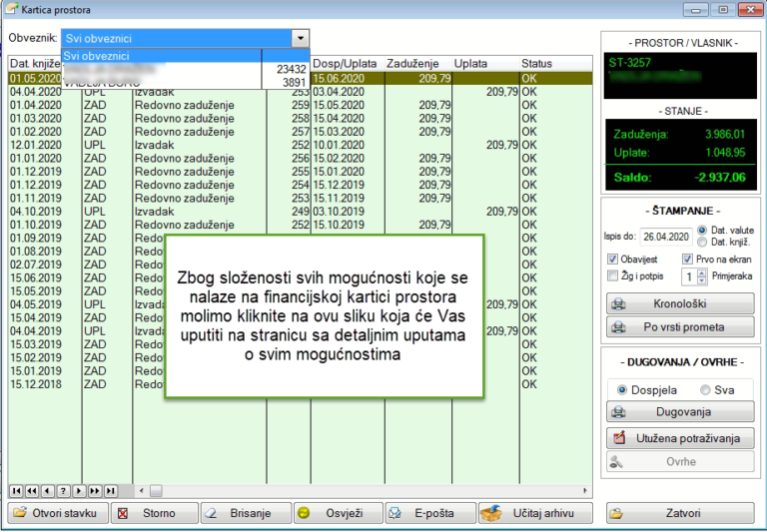
Task: Send via E-pošta button
Action: point(430,513)
